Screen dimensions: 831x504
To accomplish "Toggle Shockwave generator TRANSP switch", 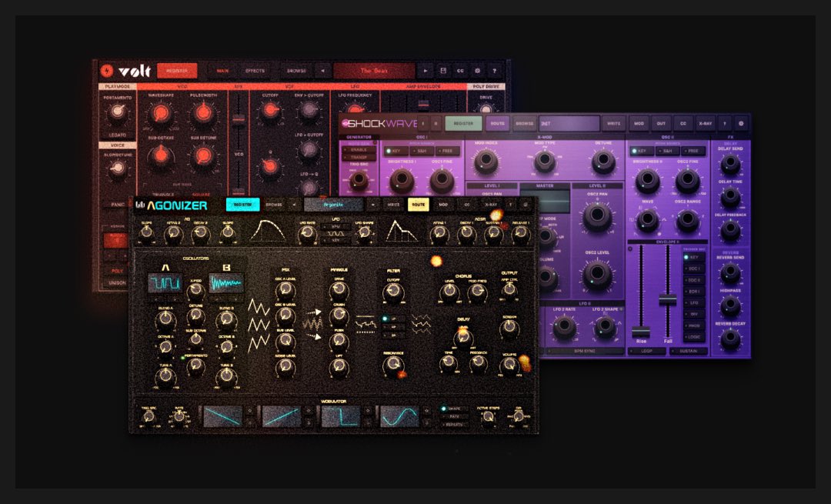I will 359,158.
